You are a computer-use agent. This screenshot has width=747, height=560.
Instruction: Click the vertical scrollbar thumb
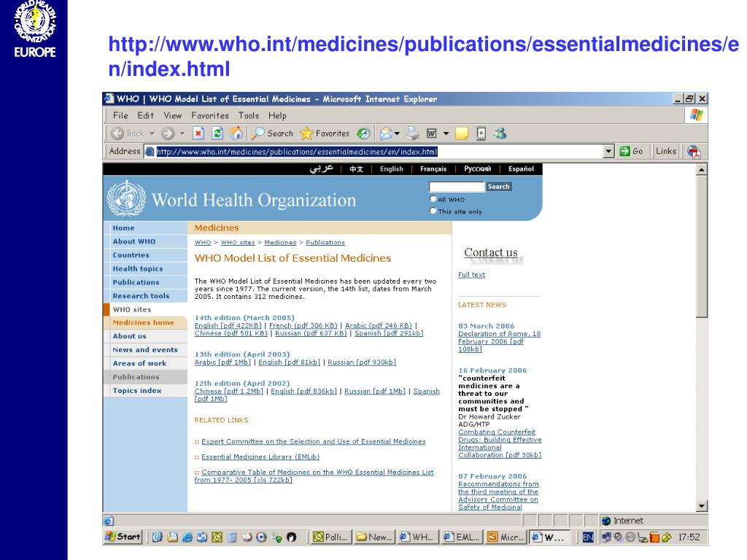tap(701, 246)
